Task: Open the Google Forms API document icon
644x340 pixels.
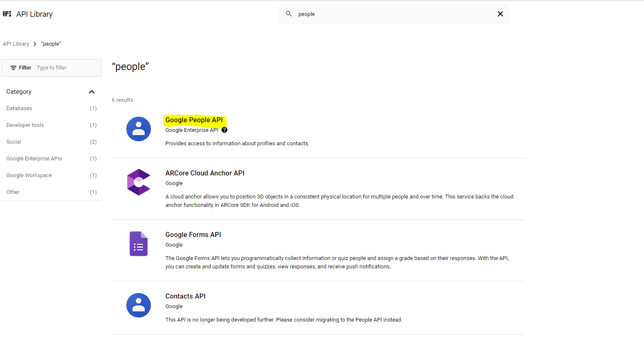Action: [x=139, y=244]
